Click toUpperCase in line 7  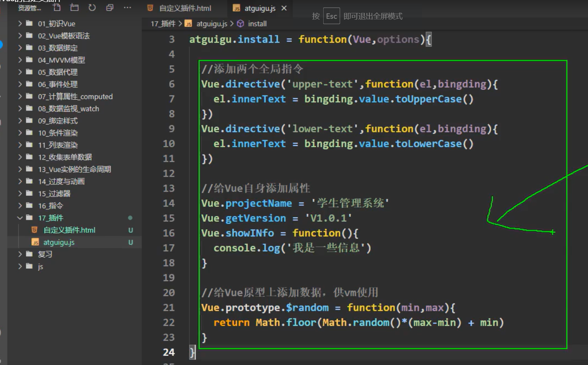pos(428,99)
